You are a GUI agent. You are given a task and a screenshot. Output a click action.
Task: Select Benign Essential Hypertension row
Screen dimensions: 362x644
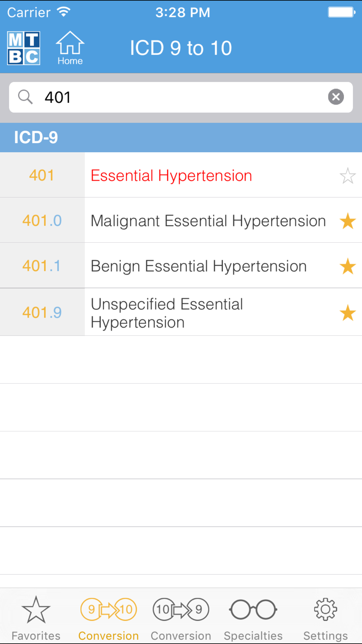click(x=198, y=266)
